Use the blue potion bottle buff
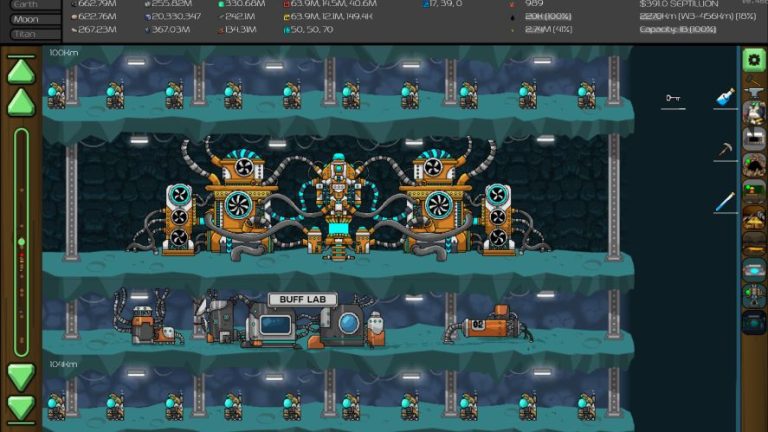The width and height of the screenshot is (768, 432). click(x=725, y=96)
